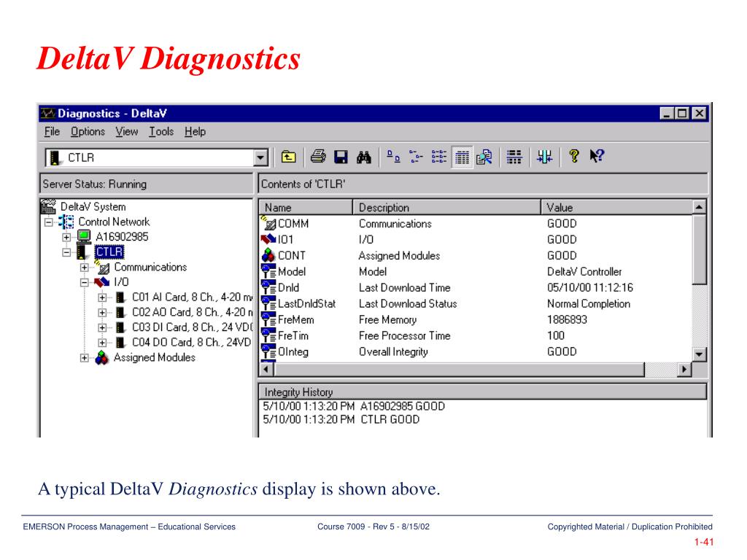The image size is (747, 560).
Task: Select the FreTim parameter row
Action: (476, 335)
